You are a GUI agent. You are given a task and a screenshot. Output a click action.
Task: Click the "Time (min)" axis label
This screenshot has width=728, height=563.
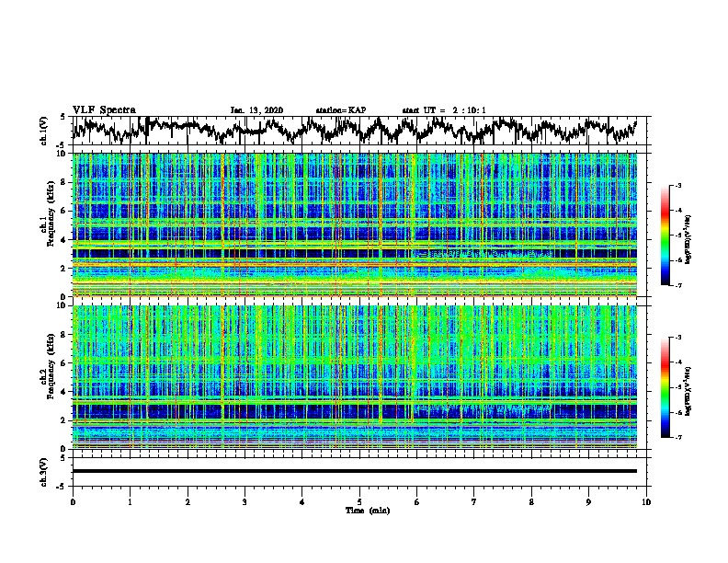(x=368, y=511)
